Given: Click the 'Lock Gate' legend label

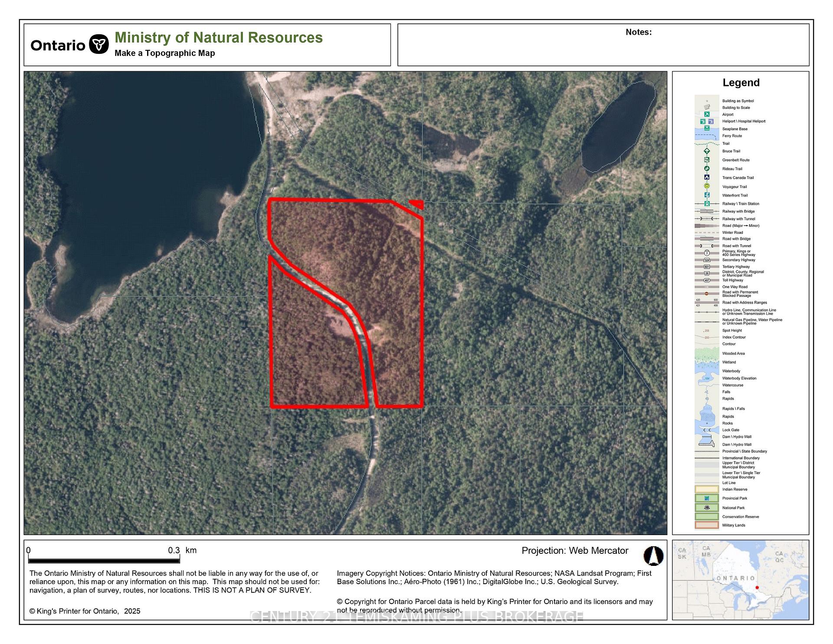Looking at the screenshot, I should click(731, 430).
